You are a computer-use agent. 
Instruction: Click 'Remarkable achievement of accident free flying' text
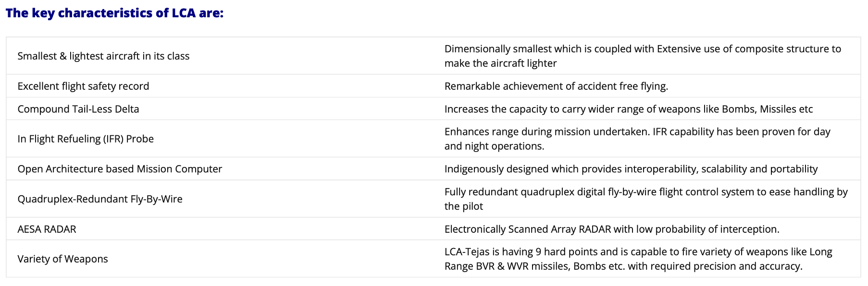click(556, 86)
